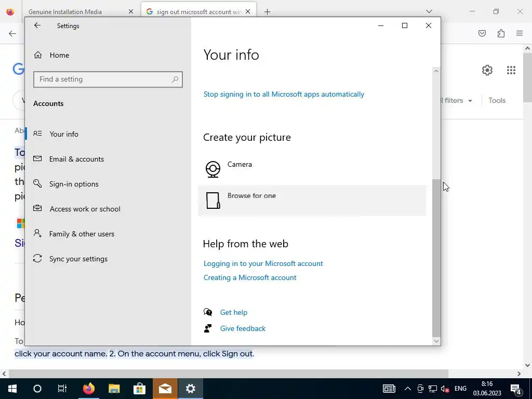Click the Settings scroll down arrow
The image size is (532, 399).
tap(436, 341)
